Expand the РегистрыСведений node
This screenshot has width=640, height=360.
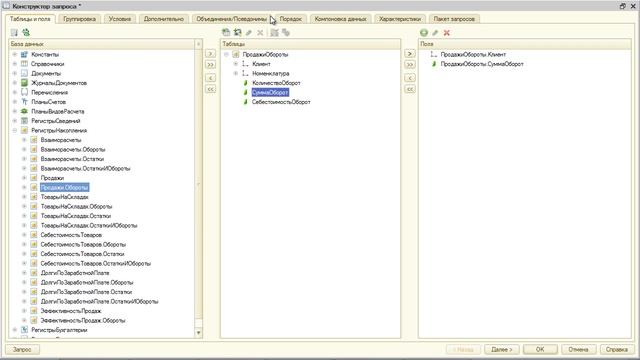click(x=15, y=121)
